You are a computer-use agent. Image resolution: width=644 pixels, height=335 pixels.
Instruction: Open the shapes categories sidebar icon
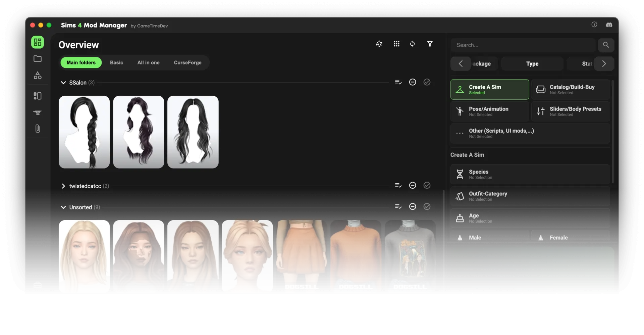pos(38,76)
